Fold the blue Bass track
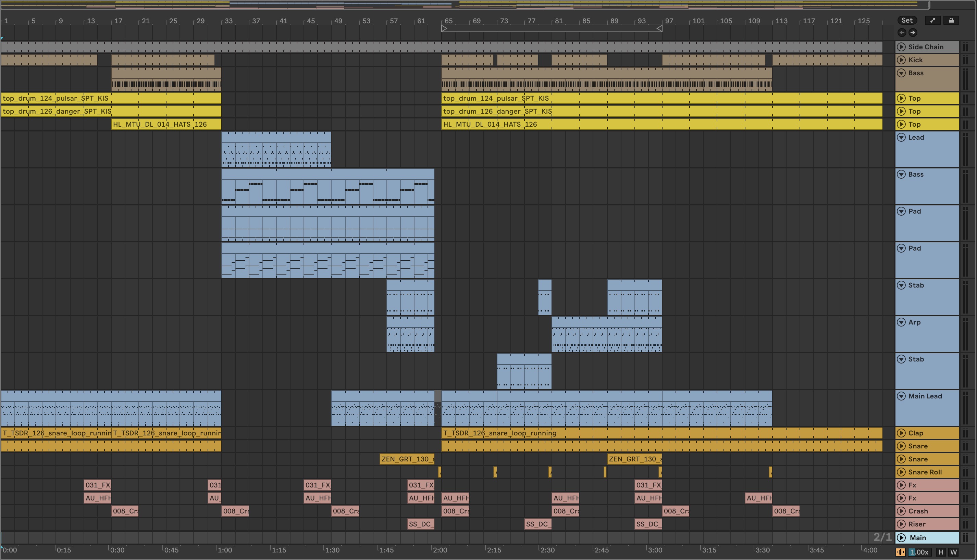Image resolution: width=977 pixels, height=560 pixels. pyautogui.click(x=901, y=174)
